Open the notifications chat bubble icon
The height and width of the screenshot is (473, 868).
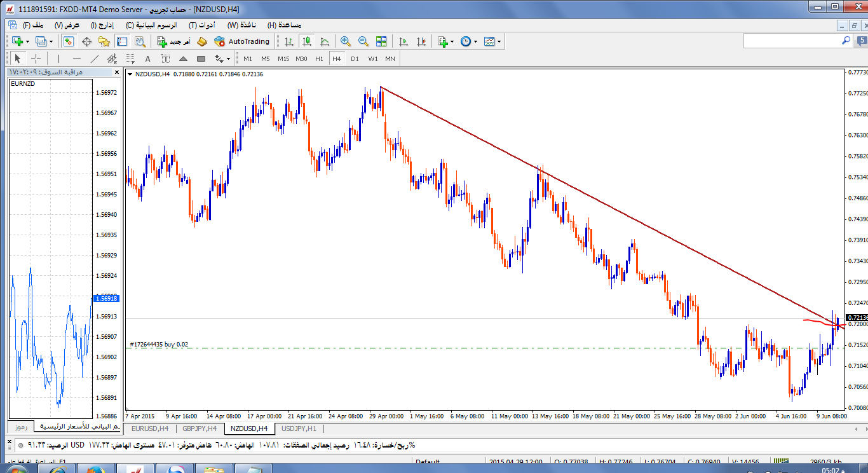point(860,41)
